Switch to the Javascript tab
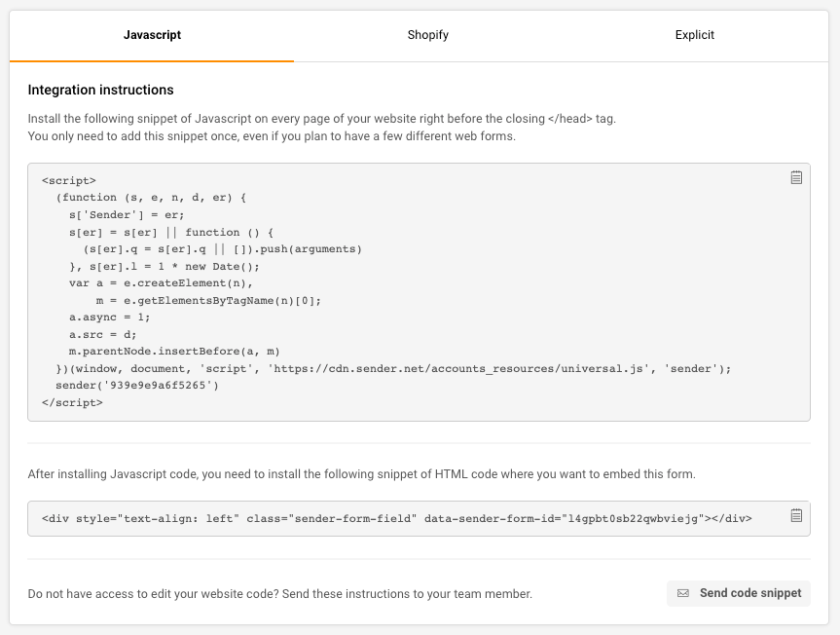The width and height of the screenshot is (840, 635). point(152,35)
